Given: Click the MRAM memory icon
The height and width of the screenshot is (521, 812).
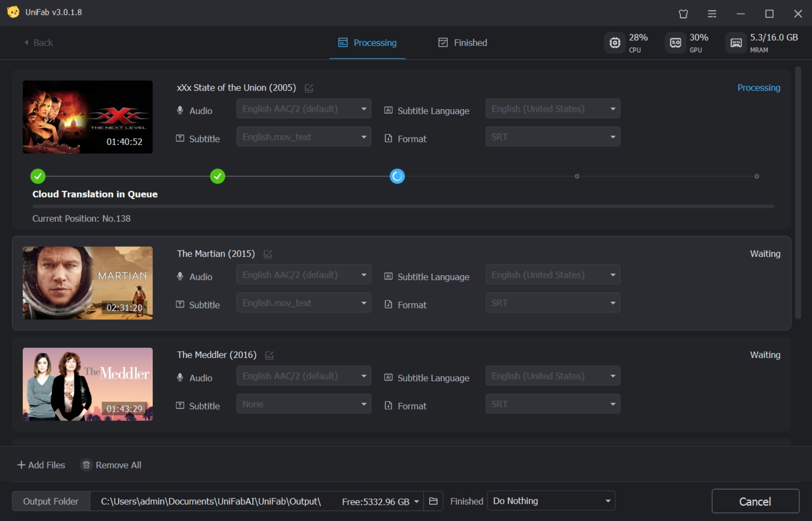Looking at the screenshot, I should [736, 43].
